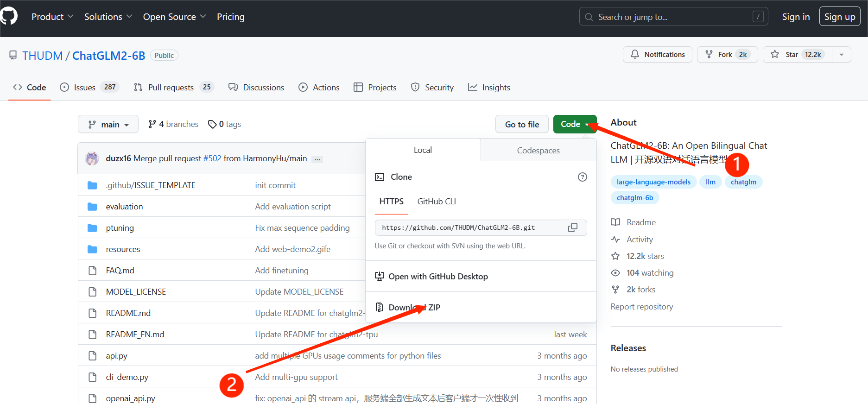Click the GitHub logo icon
The height and width of the screenshot is (404, 868).
pyautogui.click(x=9, y=17)
